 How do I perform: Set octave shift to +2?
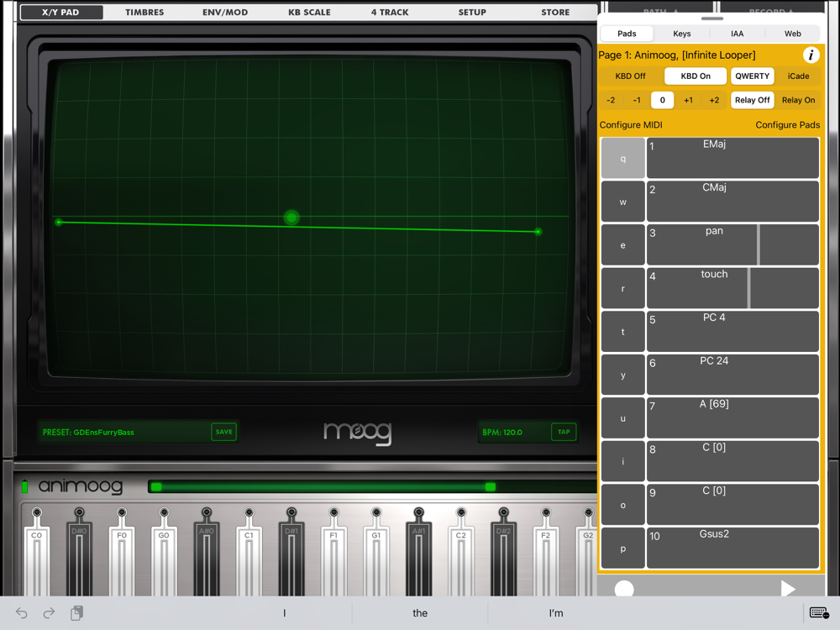[714, 100]
